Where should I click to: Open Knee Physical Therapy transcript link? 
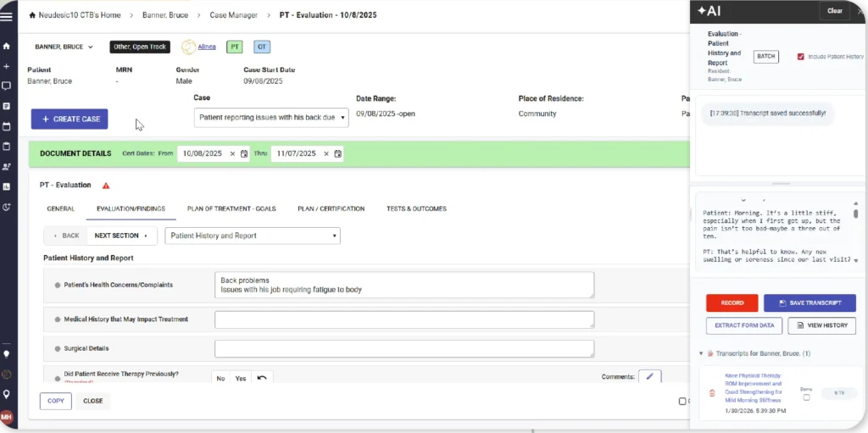tap(754, 387)
